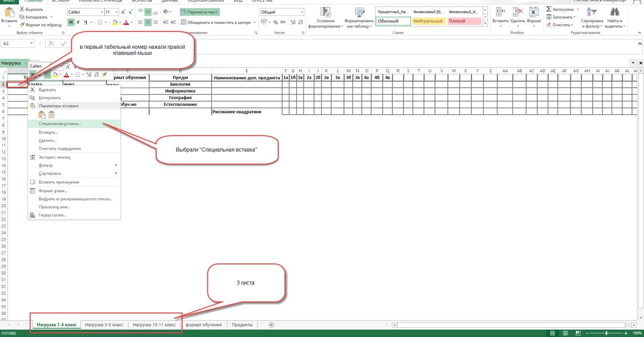
Task: Apply the 'Нейтральный' cell style
Action: pyautogui.click(x=428, y=21)
